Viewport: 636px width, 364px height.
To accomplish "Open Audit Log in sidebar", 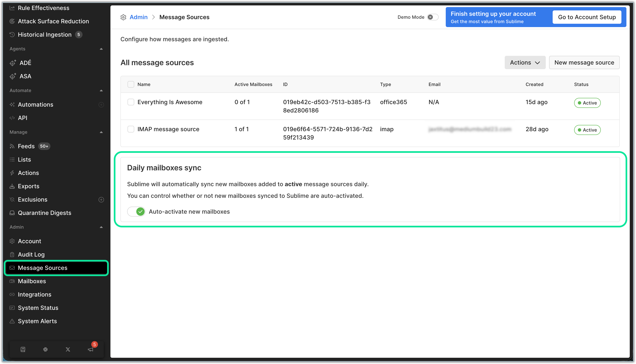I will [31, 254].
